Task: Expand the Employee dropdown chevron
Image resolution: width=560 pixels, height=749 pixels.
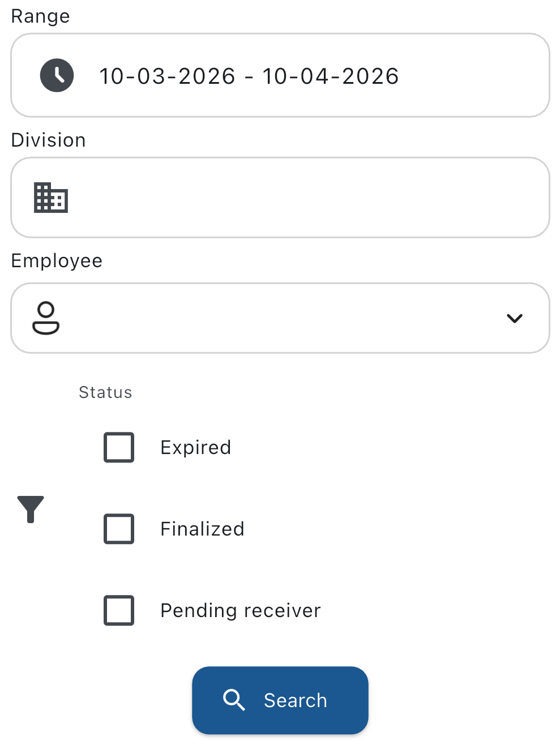Action: [x=515, y=318]
